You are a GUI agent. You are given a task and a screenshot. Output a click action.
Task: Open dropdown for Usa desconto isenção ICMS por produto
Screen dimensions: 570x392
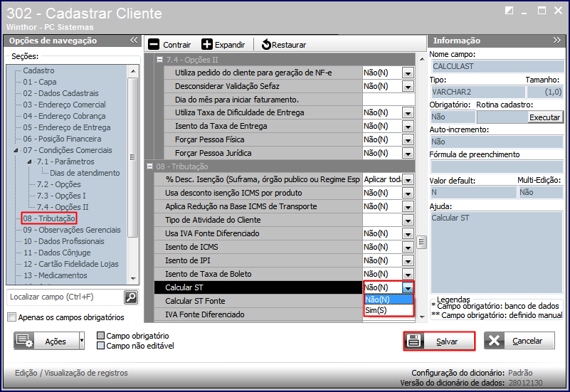(x=408, y=194)
